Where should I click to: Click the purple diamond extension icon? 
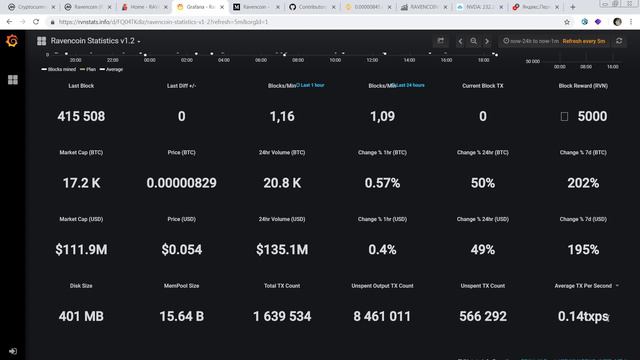(598, 22)
